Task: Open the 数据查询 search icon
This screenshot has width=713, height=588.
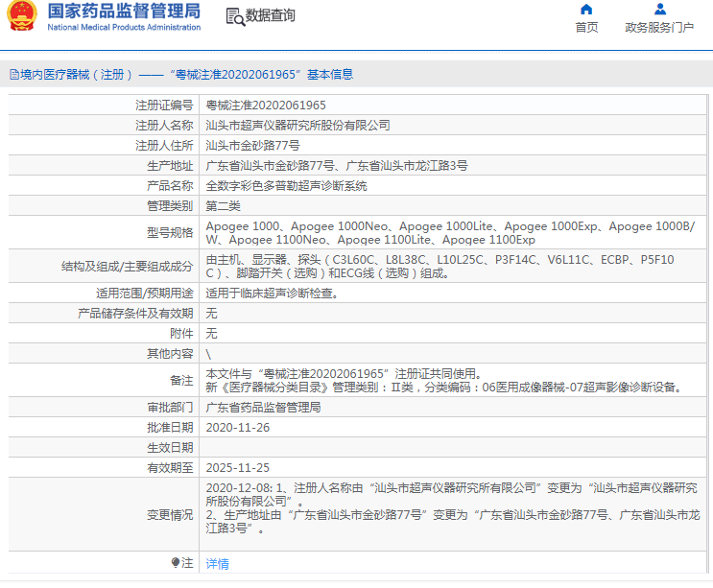Action: (235, 17)
